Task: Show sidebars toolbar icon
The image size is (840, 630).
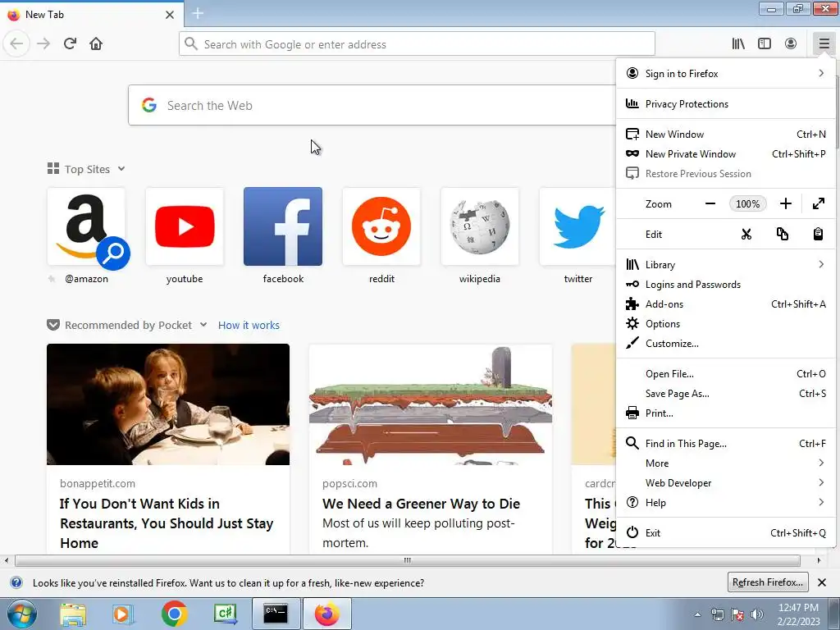Action: pyautogui.click(x=765, y=43)
